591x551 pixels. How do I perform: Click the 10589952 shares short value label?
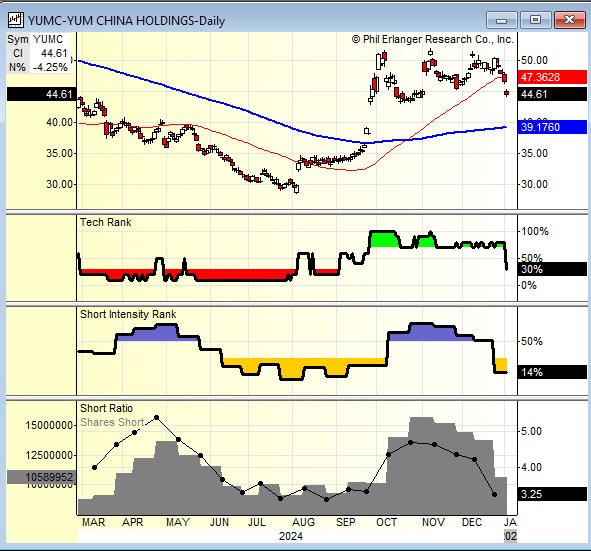[42, 477]
